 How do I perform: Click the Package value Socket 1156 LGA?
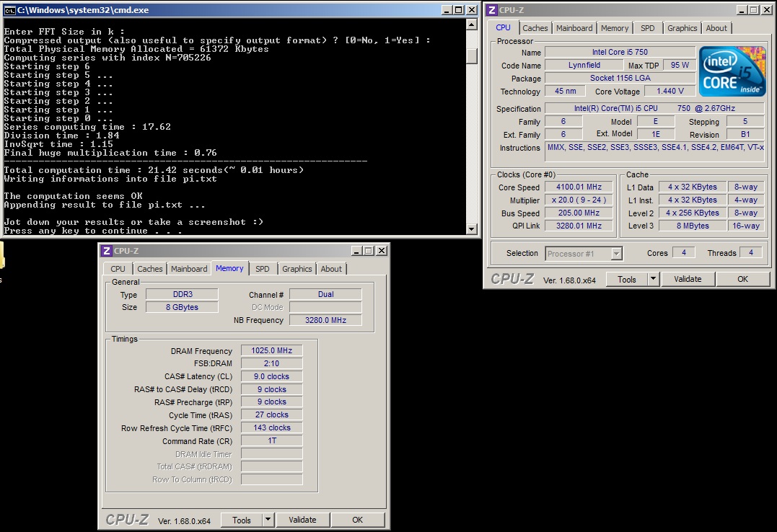coord(620,78)
